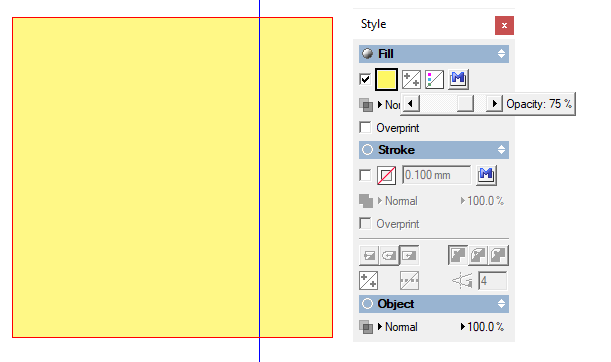Select the Object section radio circle
This screenshot has width=611, height=362.
pyautogui.click(x=367, y=304)
